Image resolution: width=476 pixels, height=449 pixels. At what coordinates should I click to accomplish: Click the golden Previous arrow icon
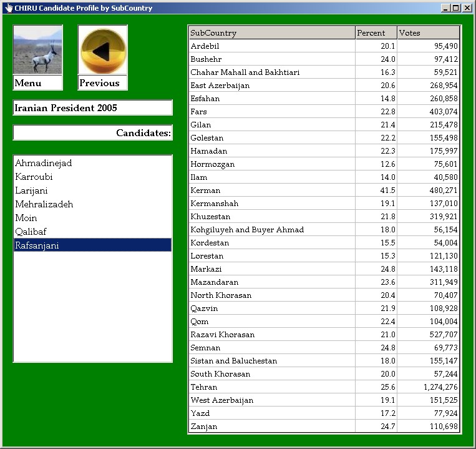coord(102,51)
